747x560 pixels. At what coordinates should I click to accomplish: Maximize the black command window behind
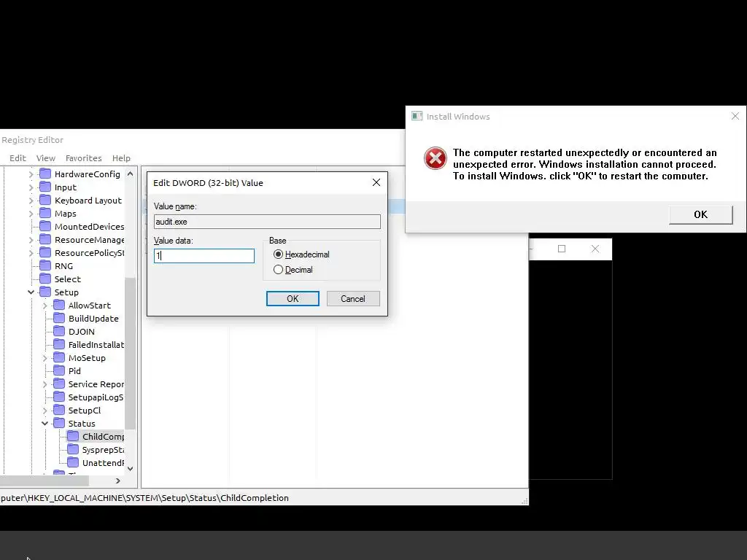(x=562, y=249)
